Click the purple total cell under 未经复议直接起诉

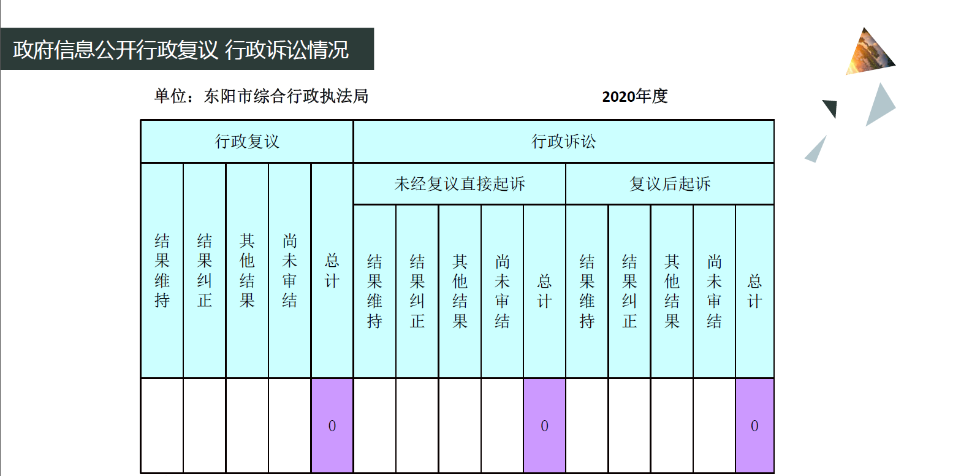pyautogui.click(x=544, y=426)
